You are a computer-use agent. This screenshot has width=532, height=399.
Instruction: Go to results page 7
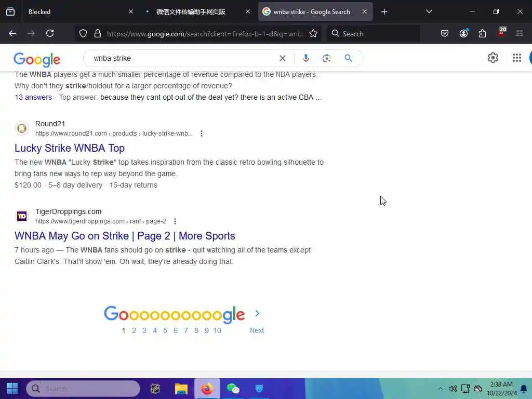click(x=186, y=330)
